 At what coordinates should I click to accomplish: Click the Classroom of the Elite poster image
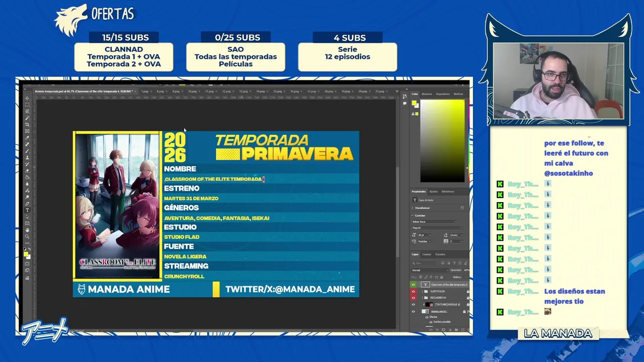point(117,206)
